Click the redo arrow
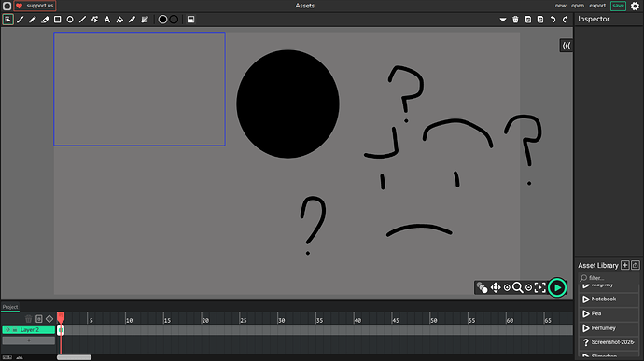The width and height of the screenshot is (644, 361). click(566, 20)
